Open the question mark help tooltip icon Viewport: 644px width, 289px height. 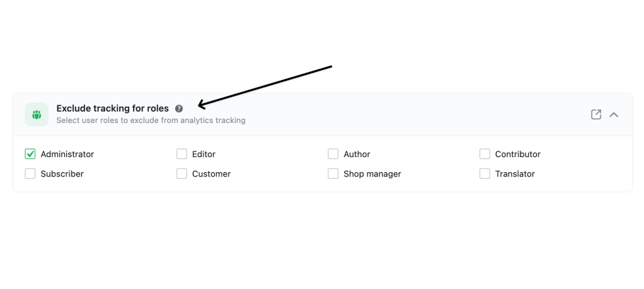179,109
